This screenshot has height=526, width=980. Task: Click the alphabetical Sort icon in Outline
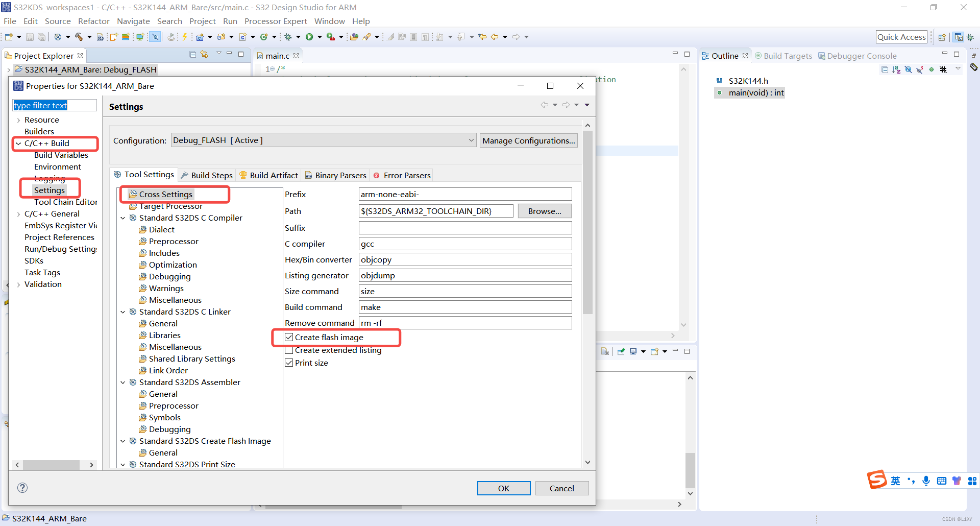(x=896, y=69)
